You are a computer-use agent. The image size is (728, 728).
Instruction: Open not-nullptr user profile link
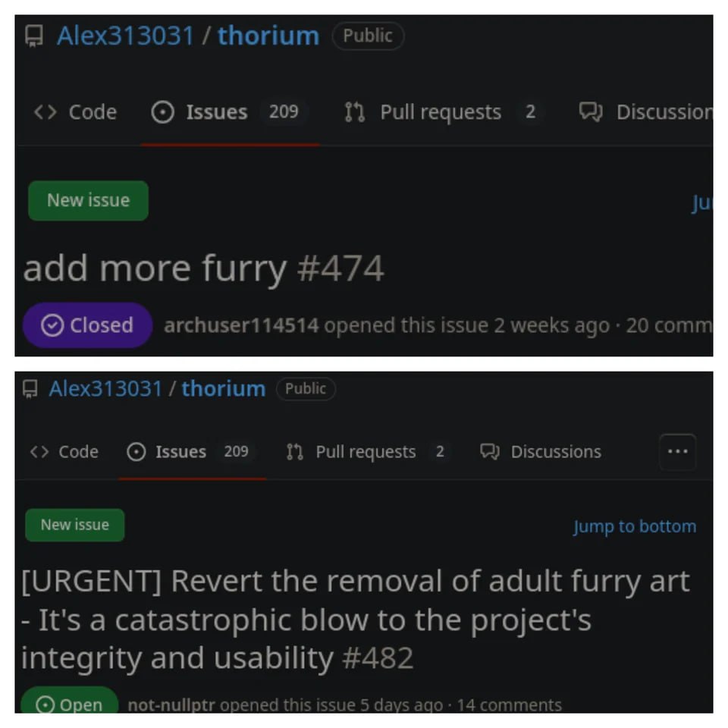click(x=171, y=704)
